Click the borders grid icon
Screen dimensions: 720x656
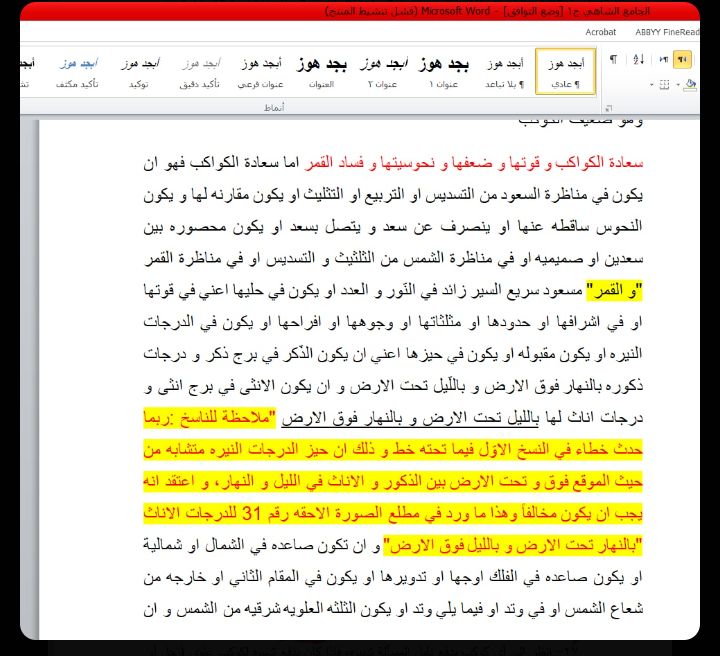664,85
